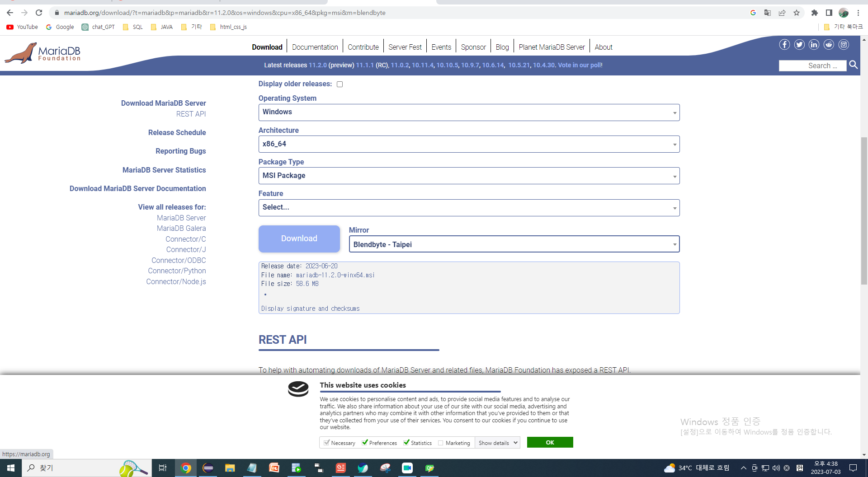Open the Contribute nav tab
This screenshot has width=868, height=477.
363,47
